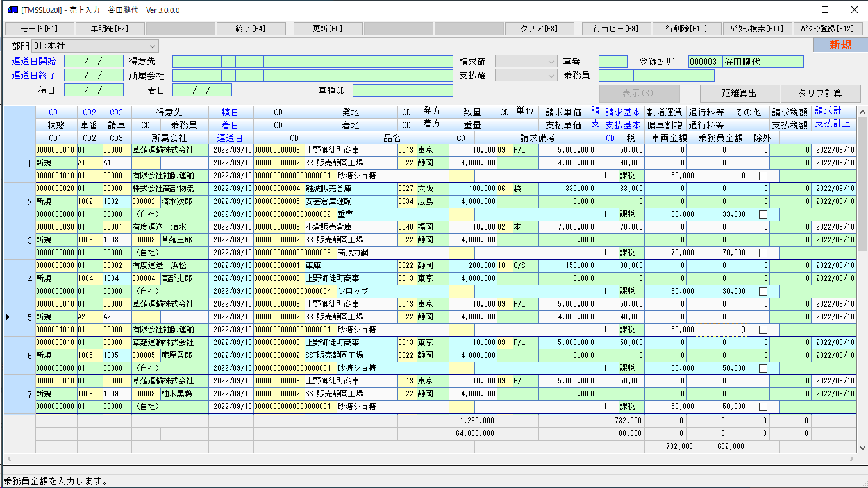The height and width of the screenshot is (488, 868).
Task: Open the 部門 dropdown showing 01:本社
Action: (x=95, y=46)
